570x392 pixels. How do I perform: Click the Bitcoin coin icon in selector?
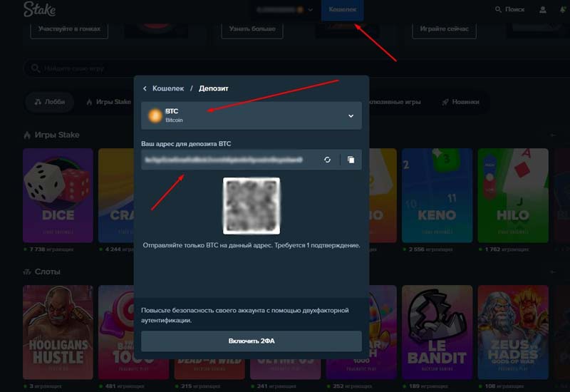155,115
